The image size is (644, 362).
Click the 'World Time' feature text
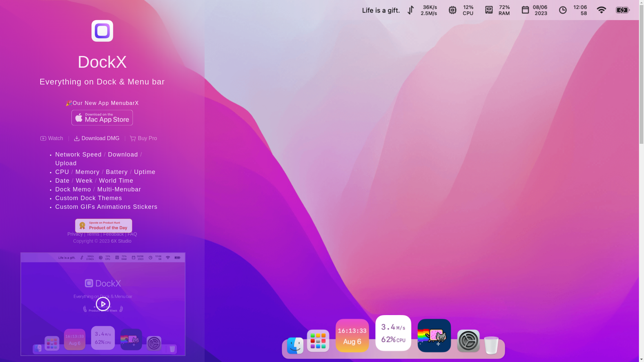pyautogui.click(x=116, y=181)
